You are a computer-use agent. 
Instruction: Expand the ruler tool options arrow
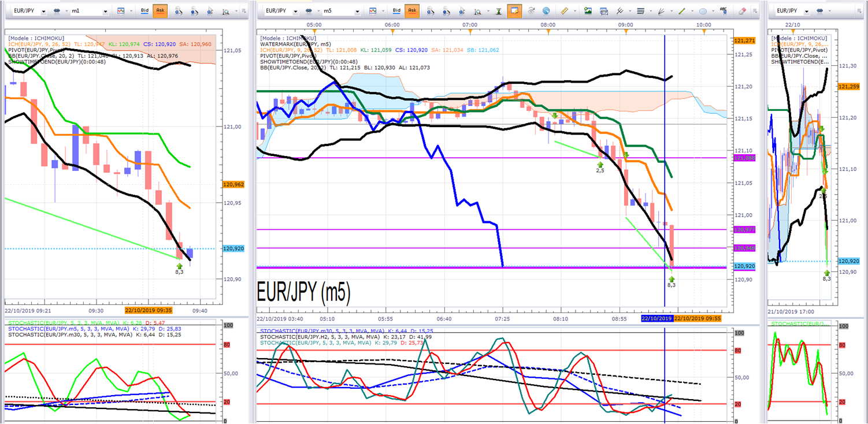click(x=574, y=10)
